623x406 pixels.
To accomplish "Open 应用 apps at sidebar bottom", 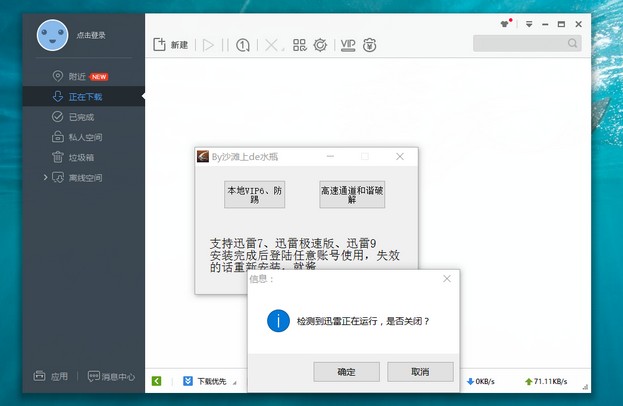I will (50, 376).
